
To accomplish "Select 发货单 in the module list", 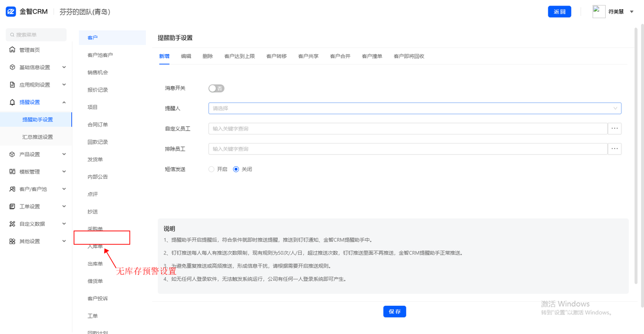I will pos(95,160).
